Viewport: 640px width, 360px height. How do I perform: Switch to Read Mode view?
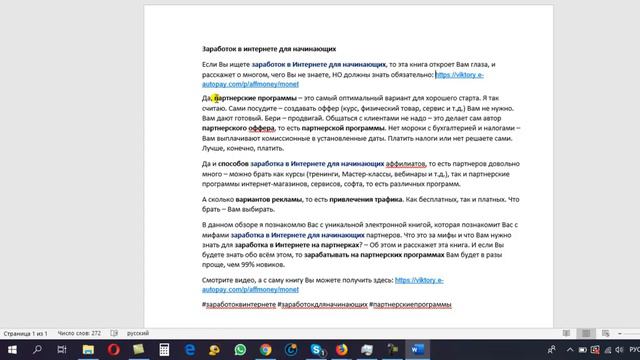(x=566, y=333)
